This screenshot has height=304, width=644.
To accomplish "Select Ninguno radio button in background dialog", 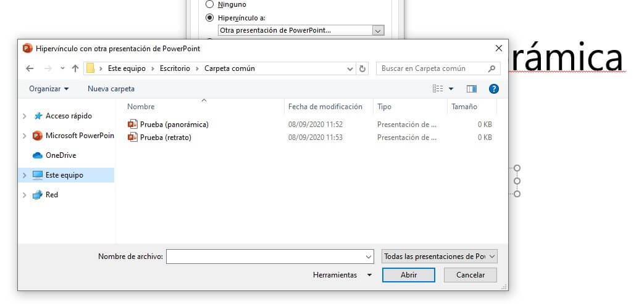I will point(209,4).
